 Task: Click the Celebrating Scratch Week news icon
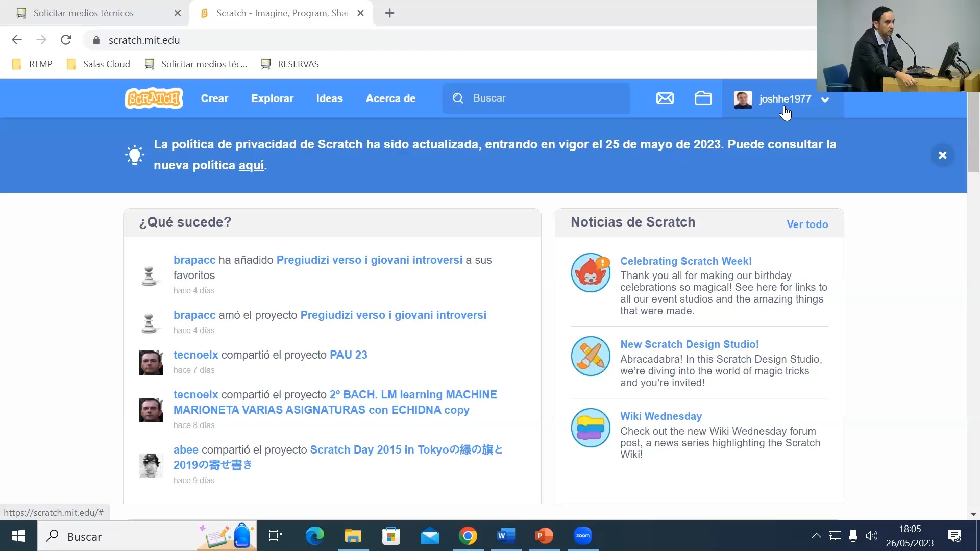coord(591,273)
